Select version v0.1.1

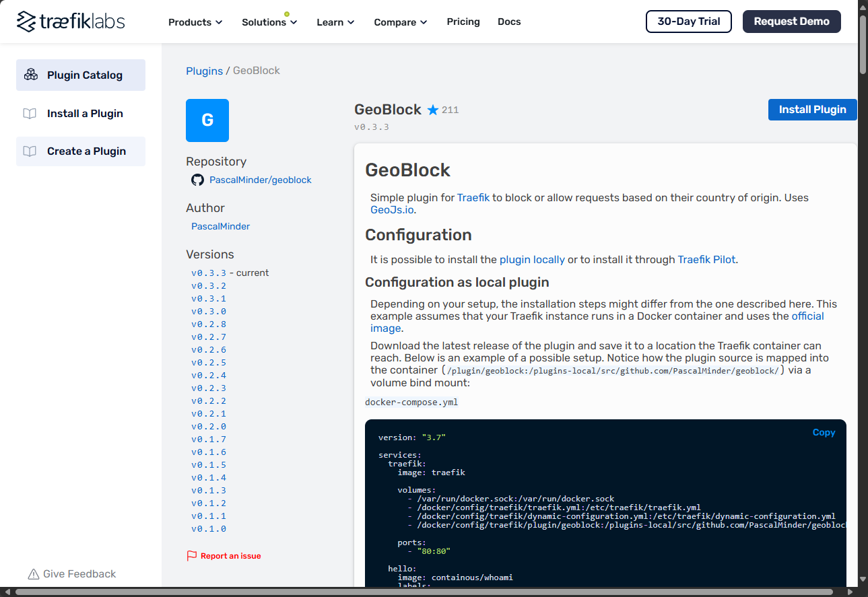(x=209, y=516)
